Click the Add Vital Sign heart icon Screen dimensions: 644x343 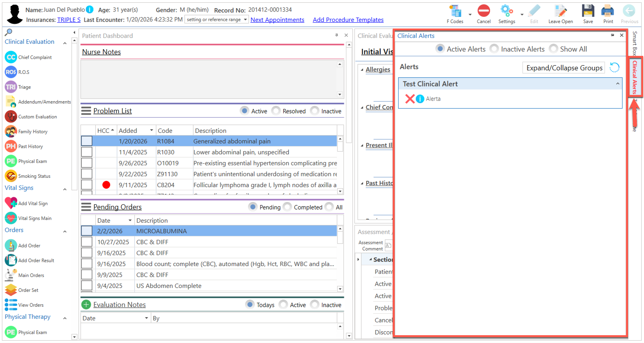[11, 203]
